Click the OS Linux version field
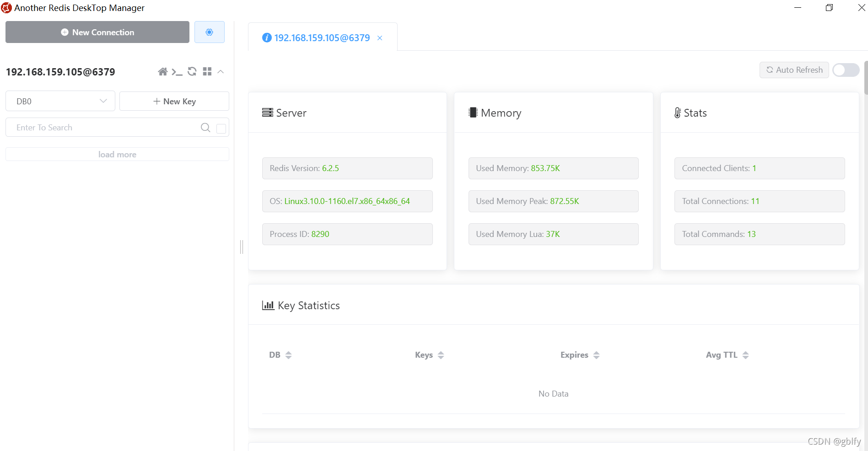The width and height of the screenshot is (868, 451). tap(347, 201)
